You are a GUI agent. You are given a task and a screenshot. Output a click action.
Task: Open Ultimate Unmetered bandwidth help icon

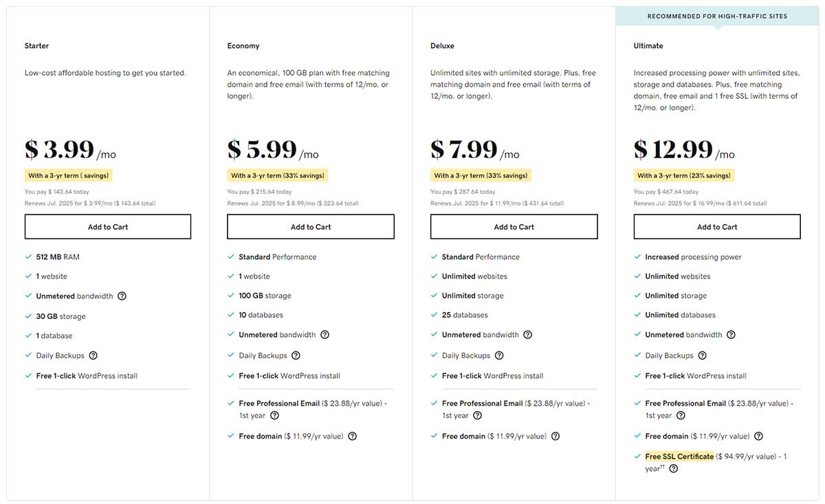(x=731, y=335)
